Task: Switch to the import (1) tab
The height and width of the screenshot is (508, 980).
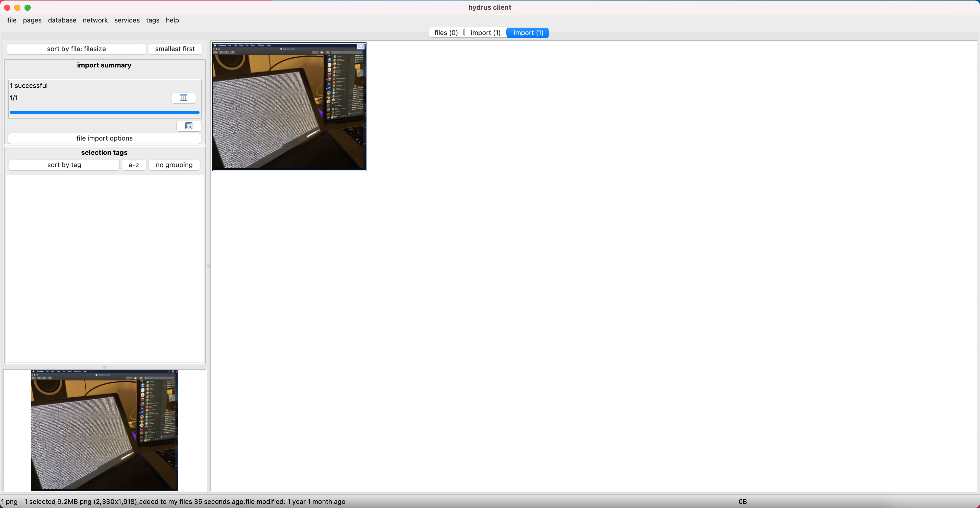Action: tap(485, 33)
